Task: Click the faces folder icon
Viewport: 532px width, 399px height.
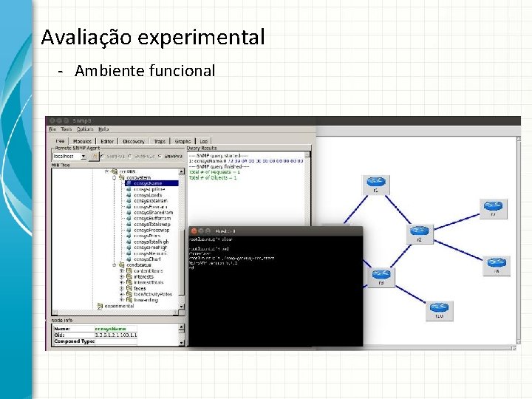Action: pyautogui.click(x=129, y=288)
